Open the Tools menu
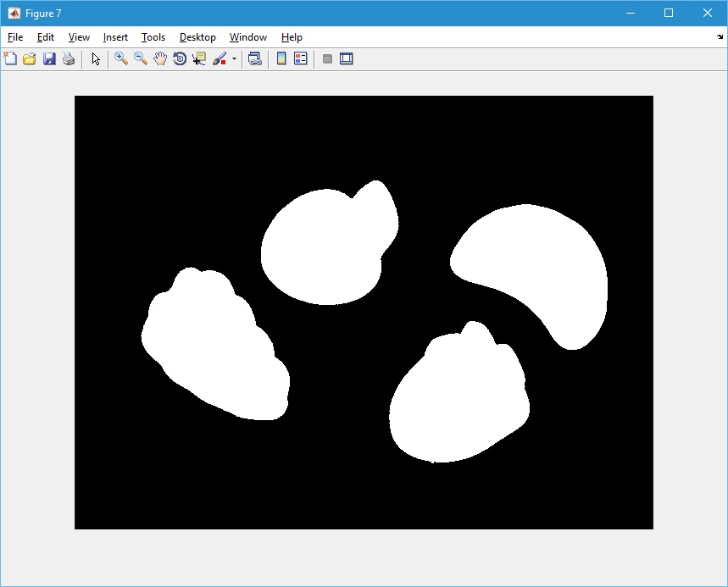The image size is (728, 587). [153, 37]
